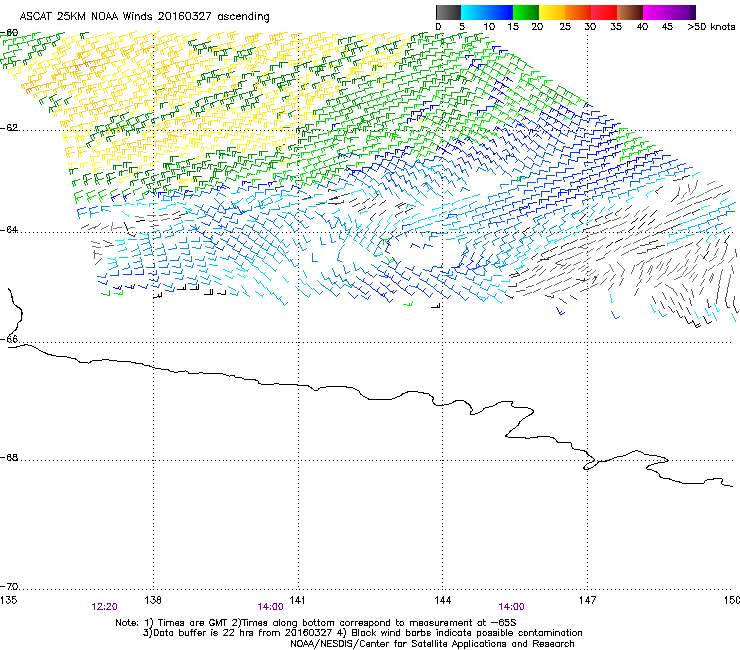Click the longitude label '147'

tap(587, 600)
